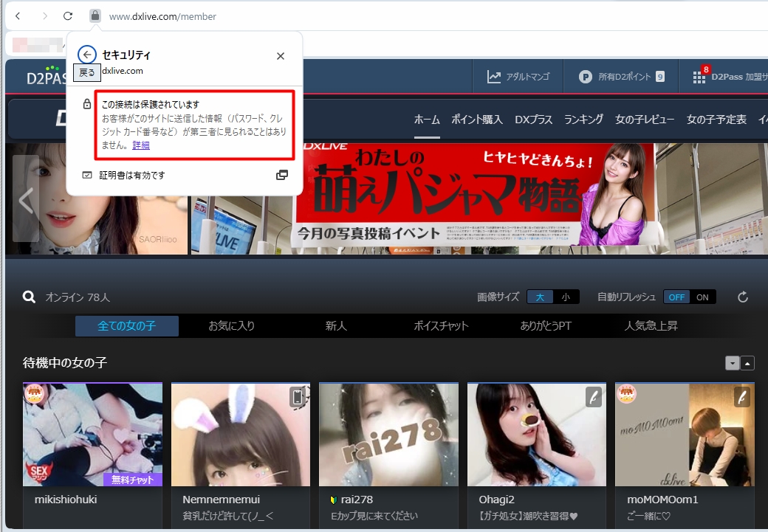768x532 pixels.
Task: Expand the waiting list with the down arrow
Action: coord(732,362)
